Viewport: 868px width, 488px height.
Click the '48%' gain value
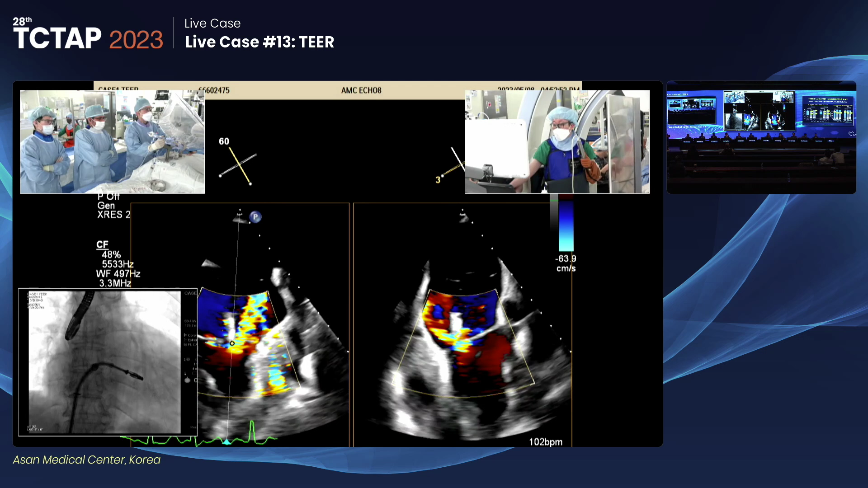coord(111,254)
